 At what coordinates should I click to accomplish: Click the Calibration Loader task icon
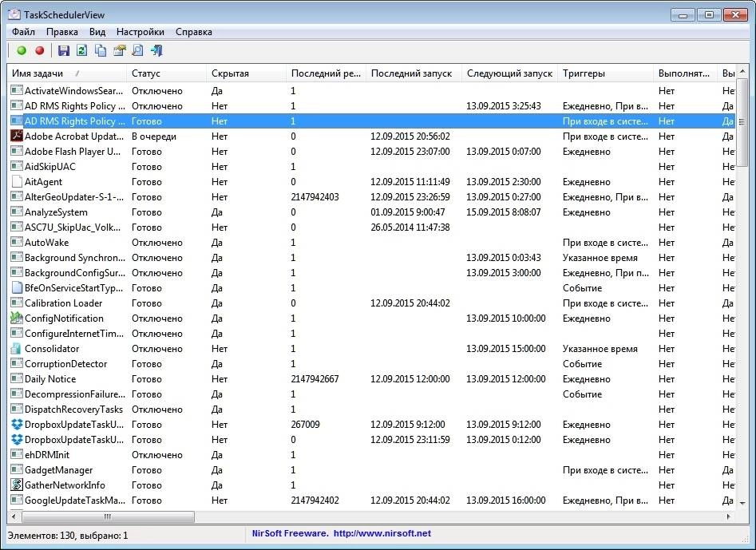point(17,303)
